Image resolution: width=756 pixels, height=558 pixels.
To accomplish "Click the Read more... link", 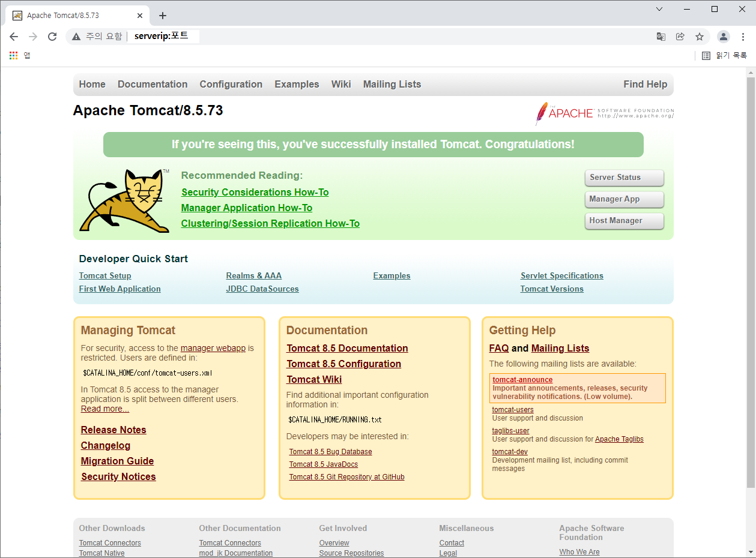I will [105, 409].
